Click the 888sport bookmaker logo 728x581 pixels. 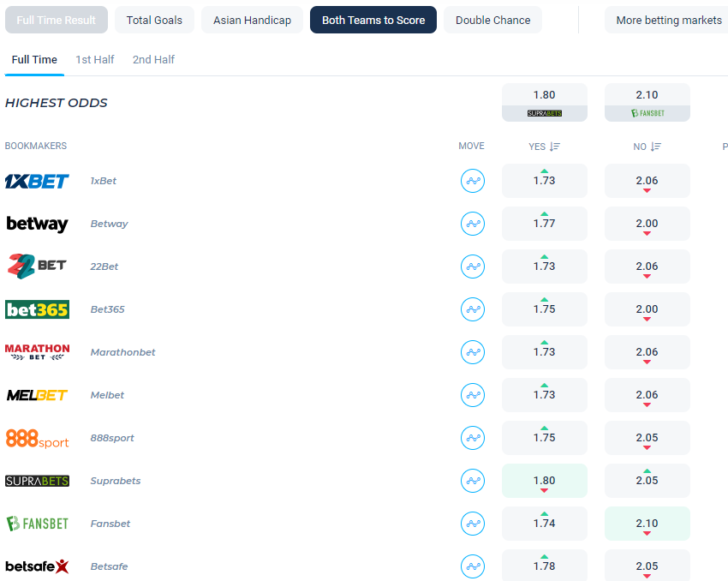(x=37, y=438)
